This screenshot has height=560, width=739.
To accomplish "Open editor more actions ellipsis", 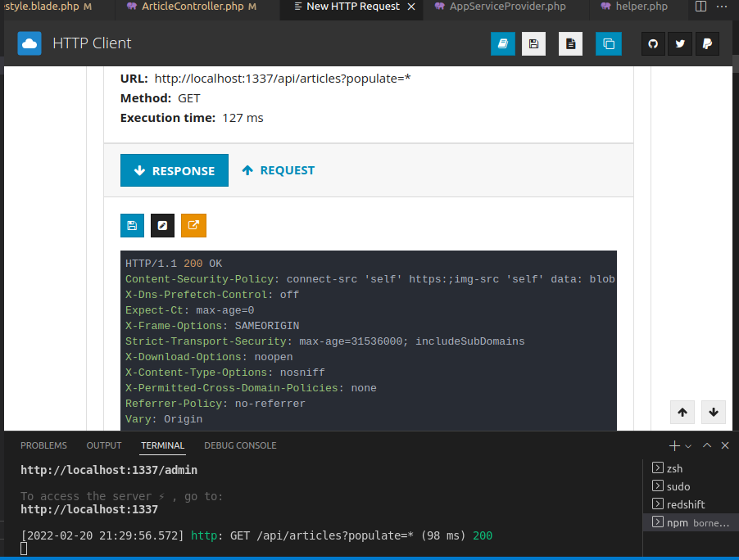I will coord(722,7).
